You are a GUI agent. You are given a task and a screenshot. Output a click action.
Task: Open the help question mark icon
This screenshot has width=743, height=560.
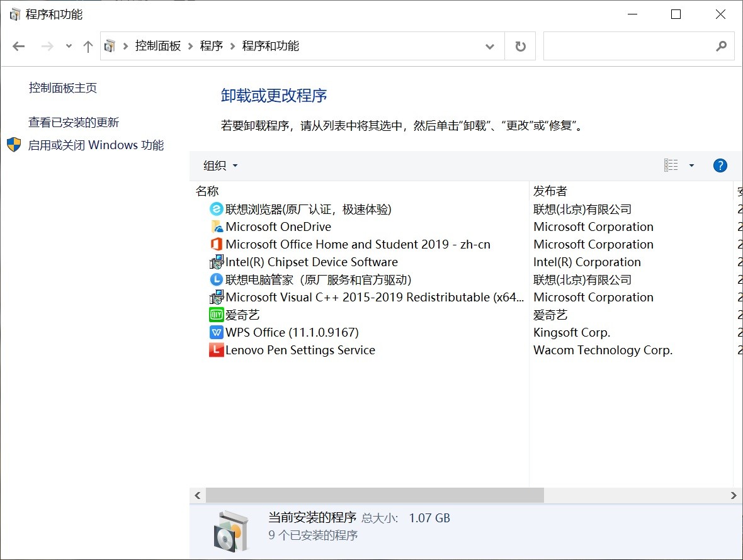click(x=720, y=165)
